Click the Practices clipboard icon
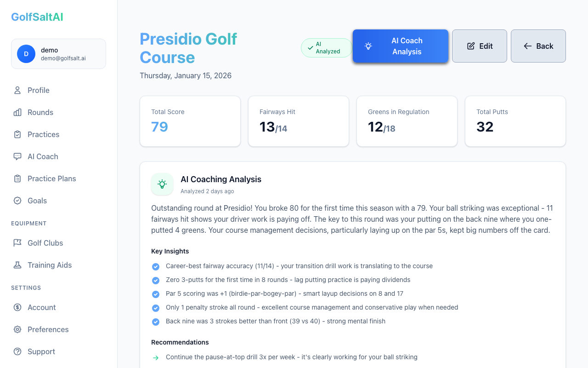 17,134
